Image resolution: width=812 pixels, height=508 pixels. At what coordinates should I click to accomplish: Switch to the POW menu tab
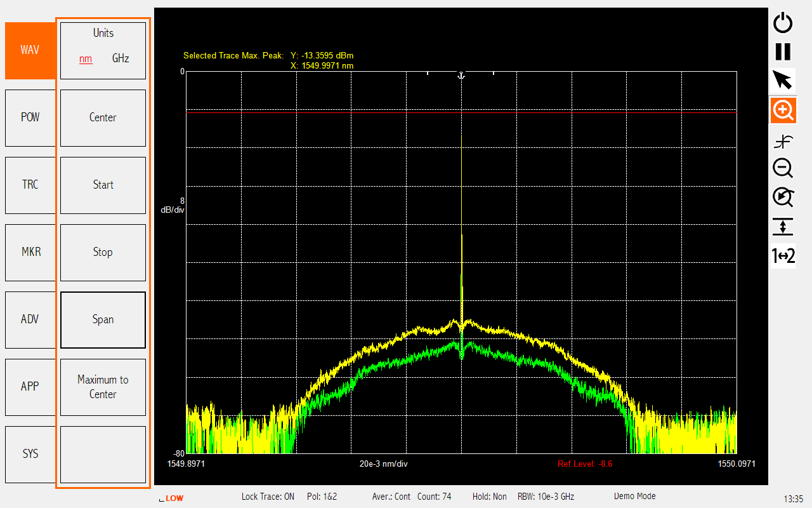[30, 117]
